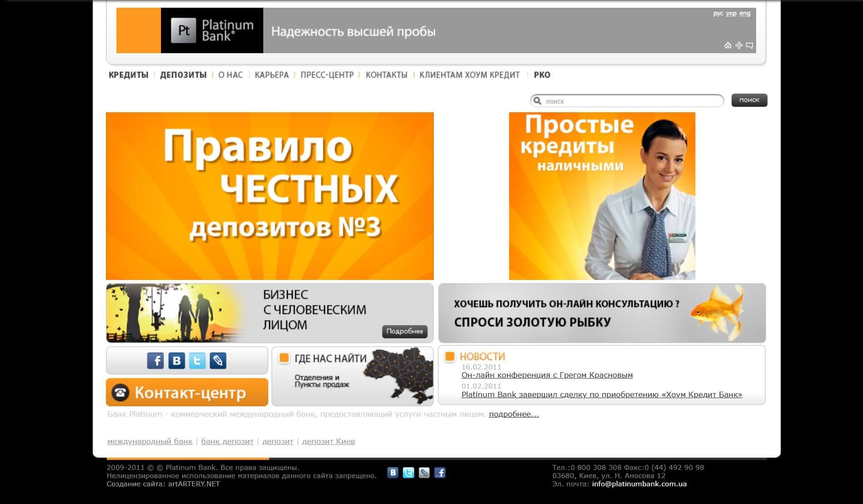863x504 pixels.
Task: Click the Platinum Bank logo
Action: point(212,30)
